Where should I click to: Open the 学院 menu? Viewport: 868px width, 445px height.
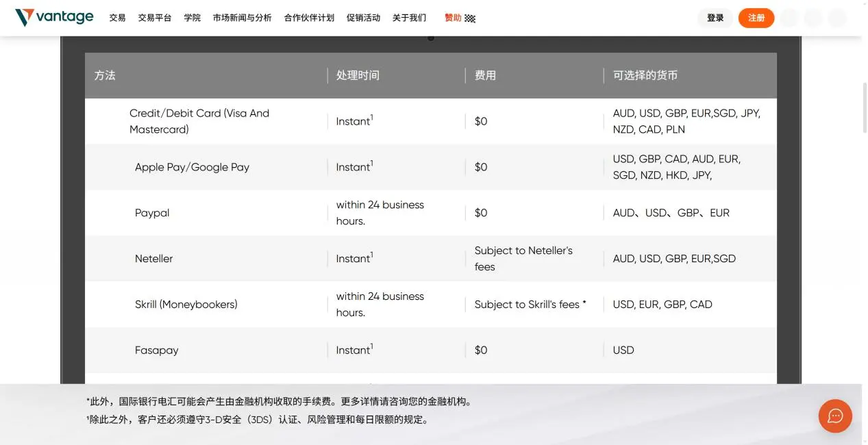pos(193,18)
